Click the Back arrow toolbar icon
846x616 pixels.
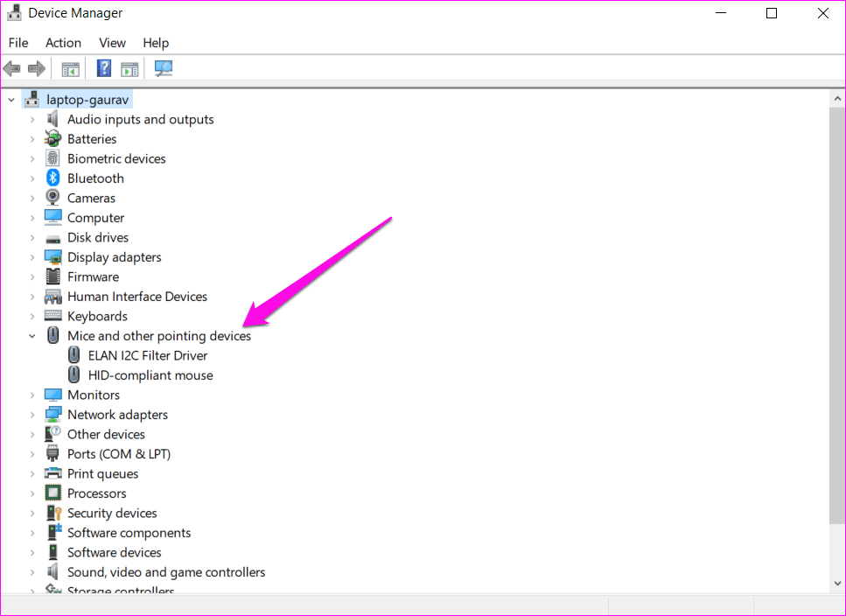pyautogui.click(x=12, y=68)
